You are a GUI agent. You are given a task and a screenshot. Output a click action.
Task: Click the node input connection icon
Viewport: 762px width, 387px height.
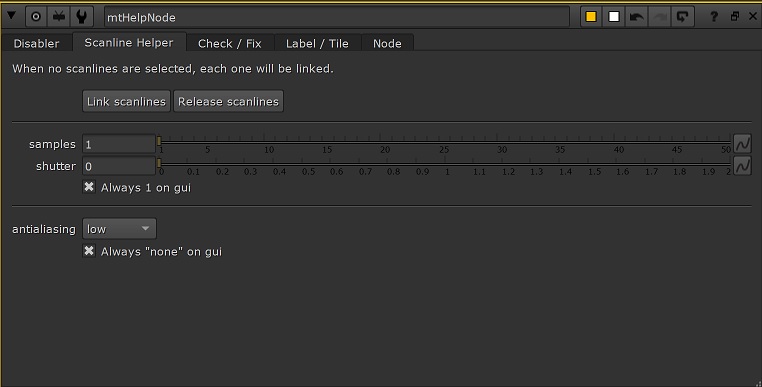point(59,17)
